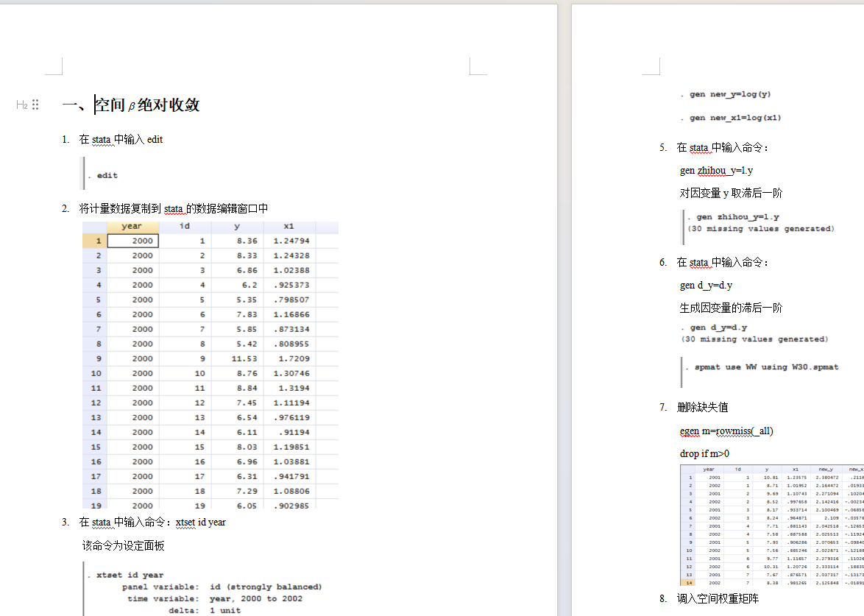This screenshot has height=616, width=864.
Task: Select the small data table screenshot under step 7
Action: click(772, 525)
